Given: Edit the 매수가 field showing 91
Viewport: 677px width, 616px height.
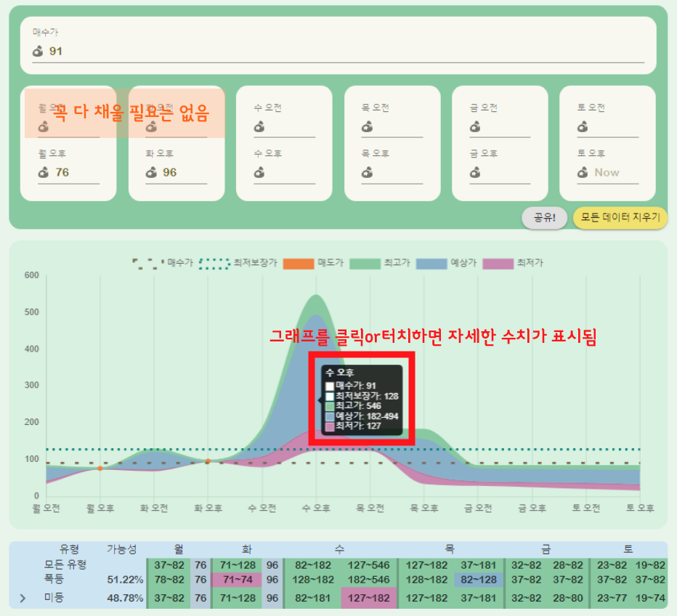Looking at the screenshot, I should pos(338,52).
